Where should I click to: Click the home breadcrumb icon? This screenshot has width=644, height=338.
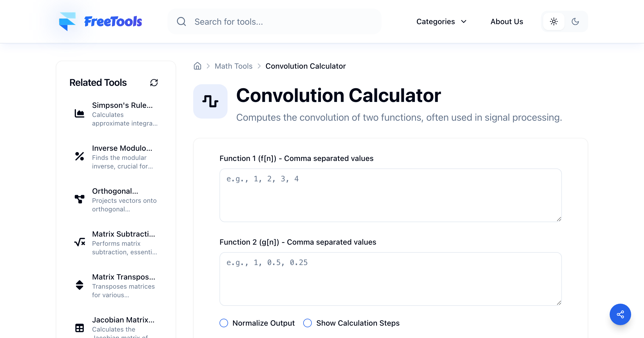(197, 66)
